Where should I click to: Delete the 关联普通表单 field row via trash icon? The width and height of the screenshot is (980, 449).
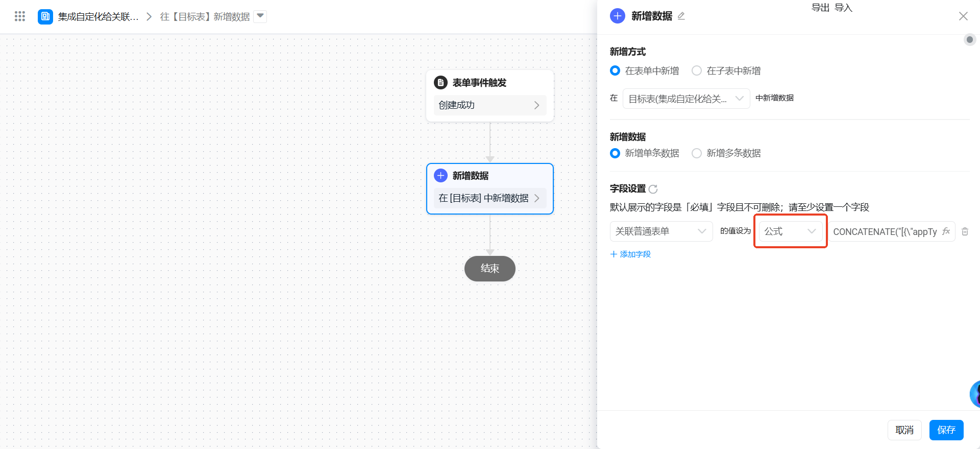pyautogui.click(x=965, y=231)
